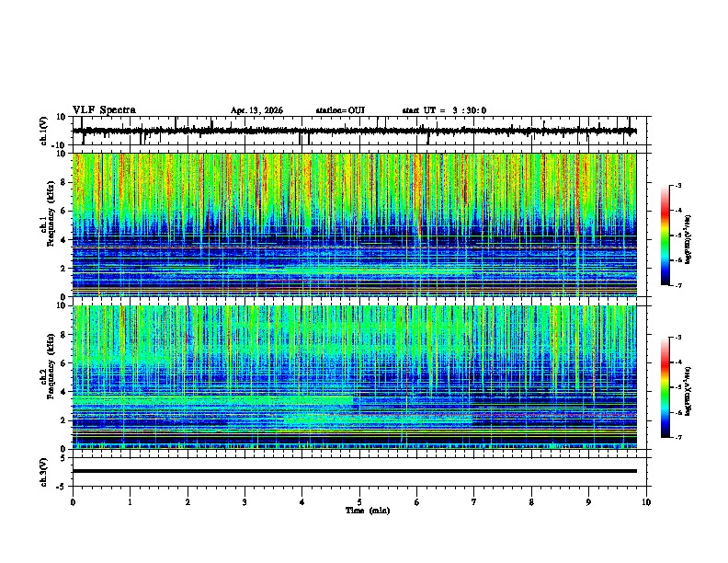Click time axis tick label "5" under the plots
This screenshot has height=563, width=728.
(x=359, y=502)
